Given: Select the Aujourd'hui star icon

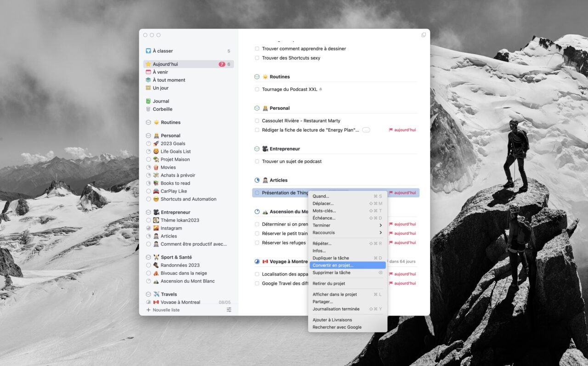Looking at the screenshot, I should click(x=148, y=64).
